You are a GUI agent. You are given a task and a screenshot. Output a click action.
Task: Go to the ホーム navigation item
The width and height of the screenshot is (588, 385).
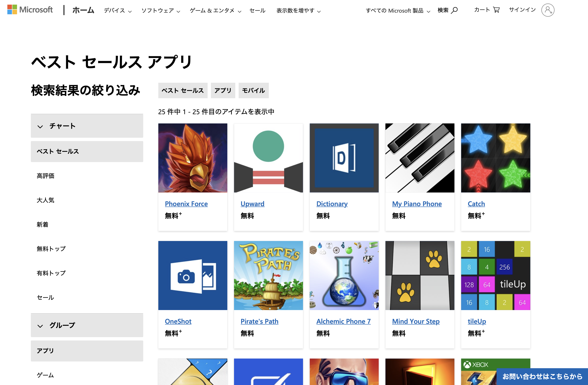point(83,10)
